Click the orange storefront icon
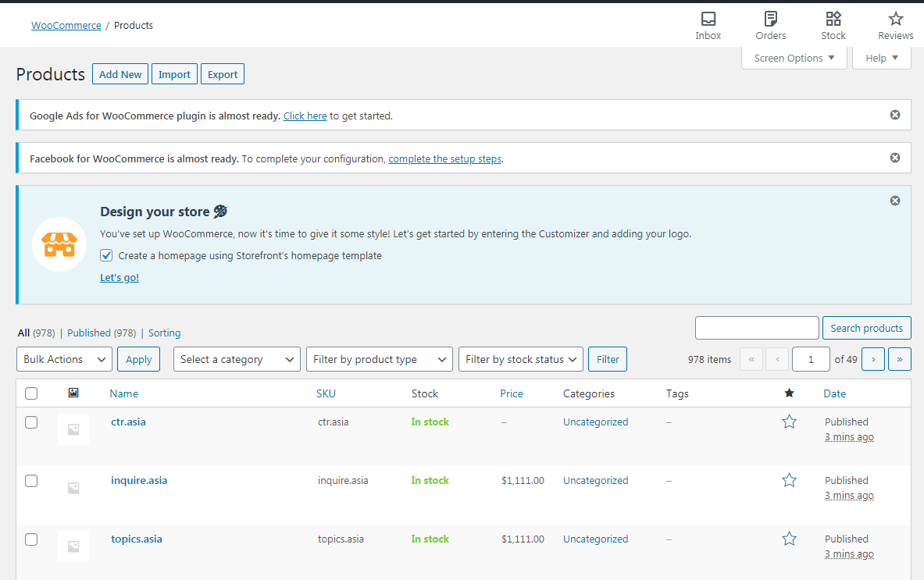The image size is (924, 580). [x=59, y=244]
